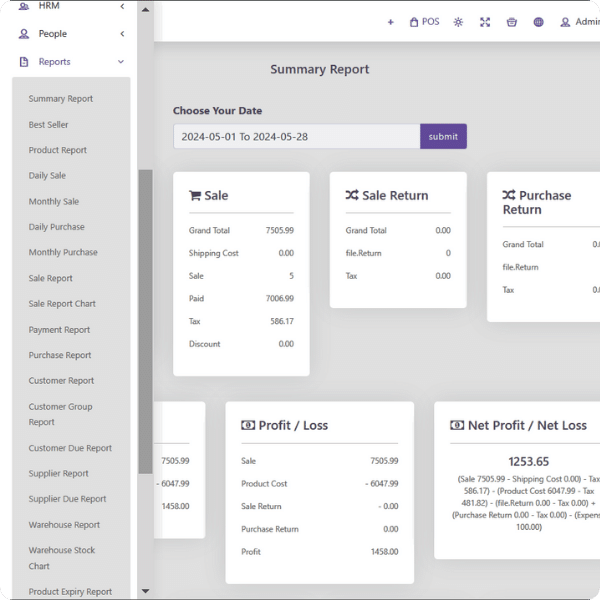Toggle the light/dark theme sun icon
Image resolution: width=600 pixels, height=600 pixels.
458,22
